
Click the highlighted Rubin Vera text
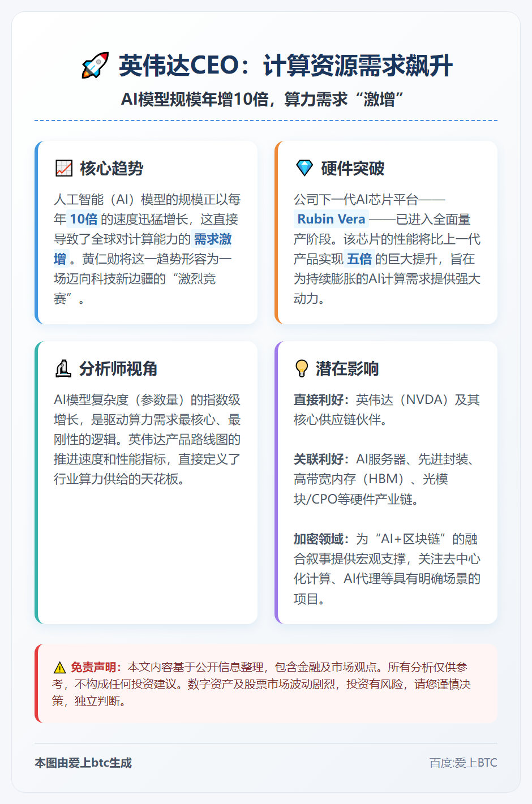tap(331, 220)
